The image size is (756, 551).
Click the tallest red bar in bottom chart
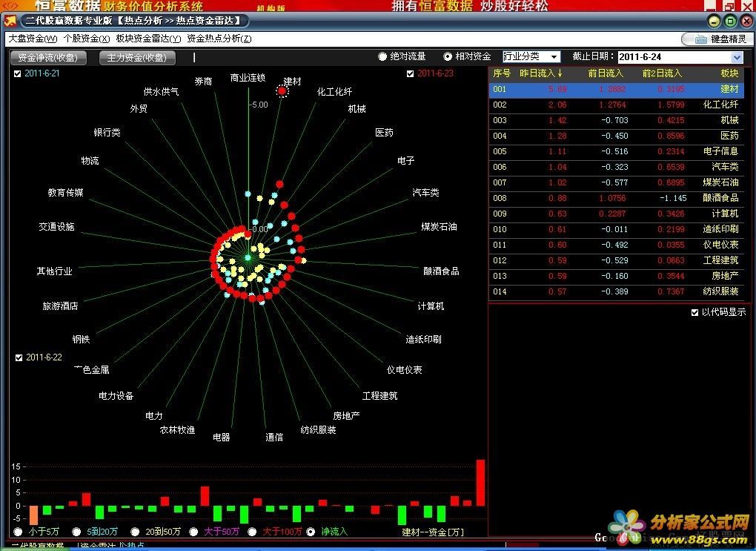tap(480, 483)
